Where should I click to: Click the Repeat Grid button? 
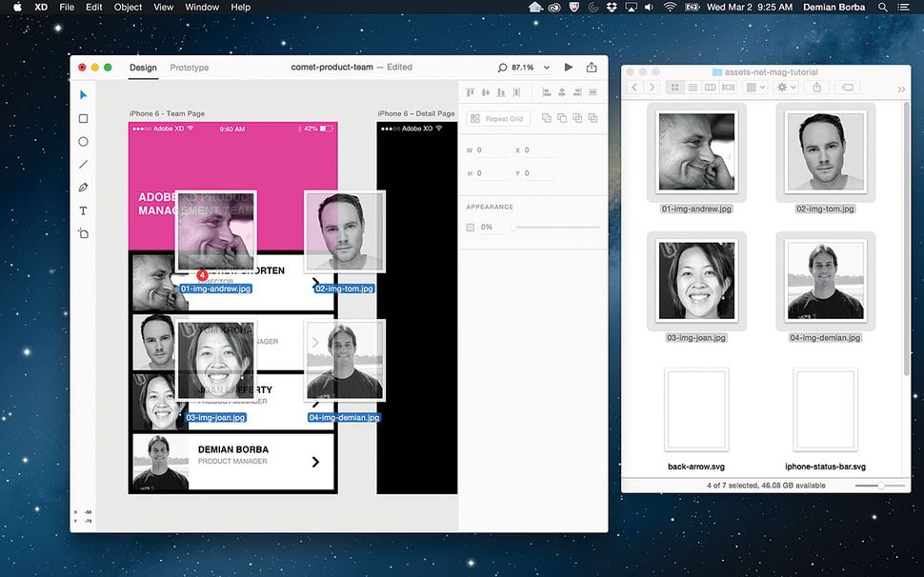click(497, 118)
